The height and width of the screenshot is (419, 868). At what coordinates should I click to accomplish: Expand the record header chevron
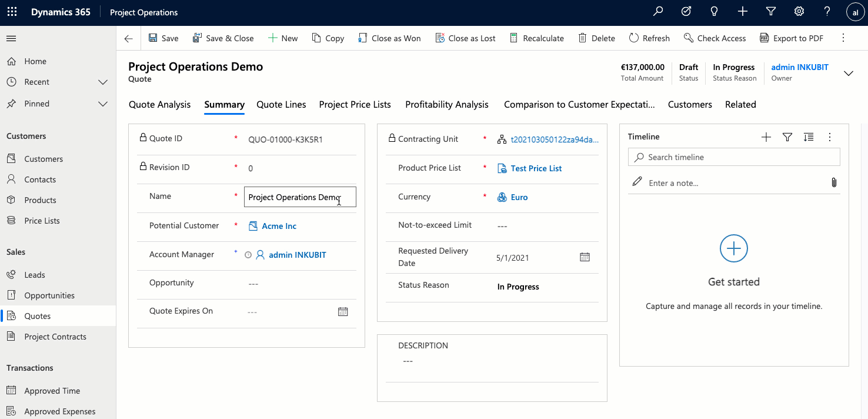pos(849,73)
